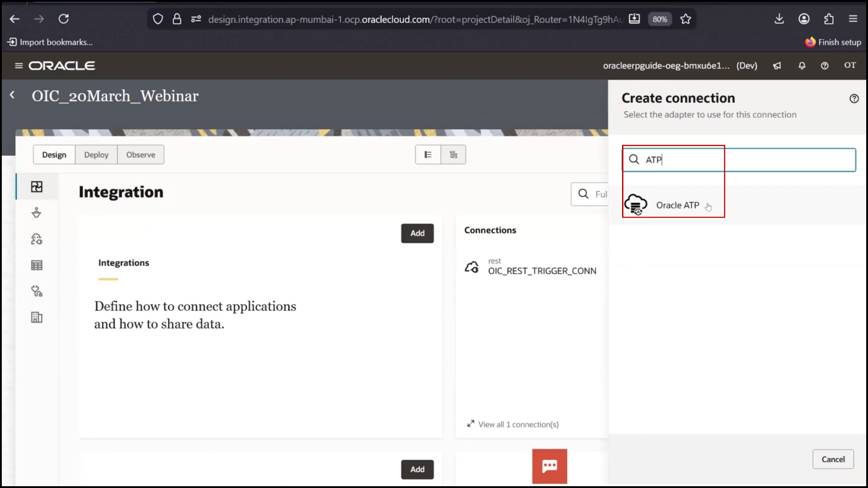
Task: Open the stethoscope sidebar icon
Action: 37,291
